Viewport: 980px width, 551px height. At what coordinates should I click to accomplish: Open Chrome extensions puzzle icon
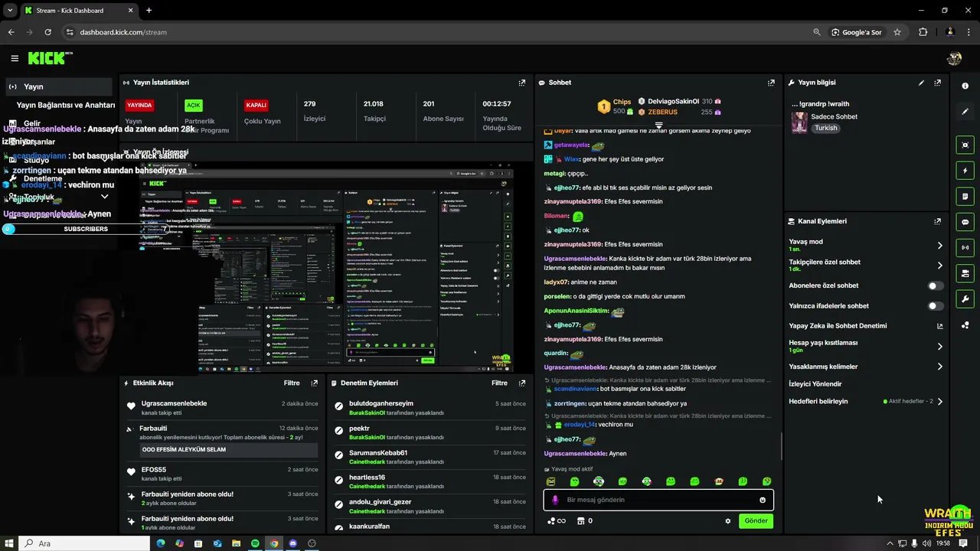tap(923, 32)
